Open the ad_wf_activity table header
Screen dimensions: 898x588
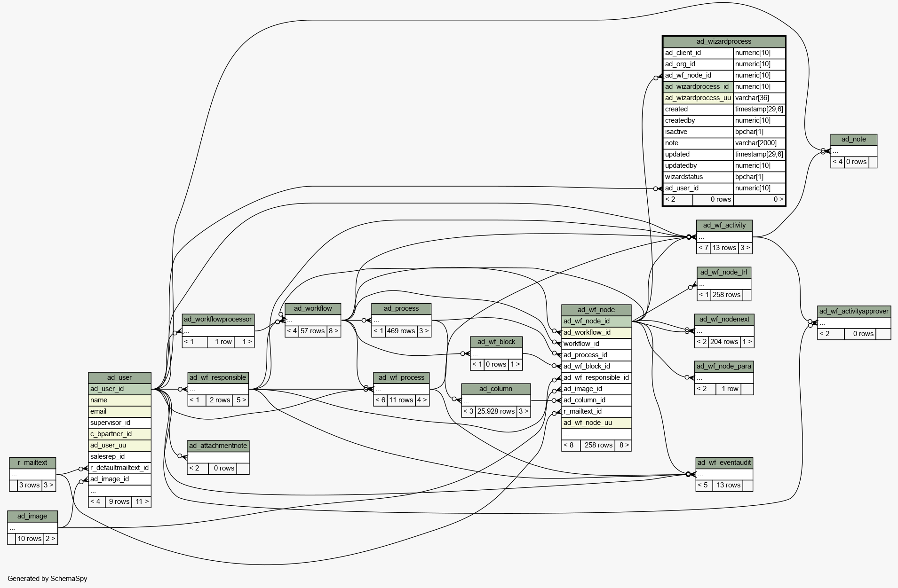point(724,226)
